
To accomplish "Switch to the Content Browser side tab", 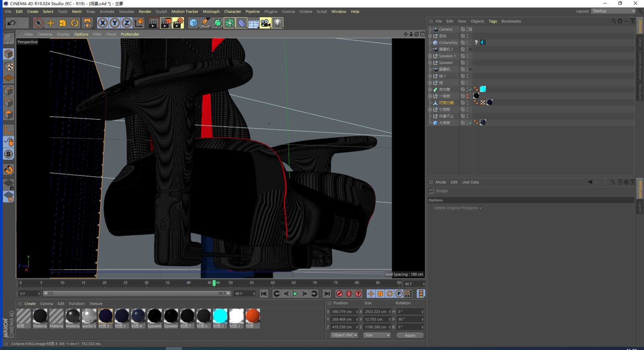I will tap(640, 65).
